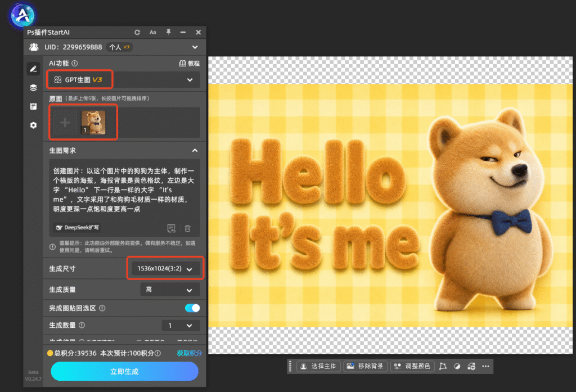Open the gear settings sidebar tab
576x392 pixels.
(33, 125)
